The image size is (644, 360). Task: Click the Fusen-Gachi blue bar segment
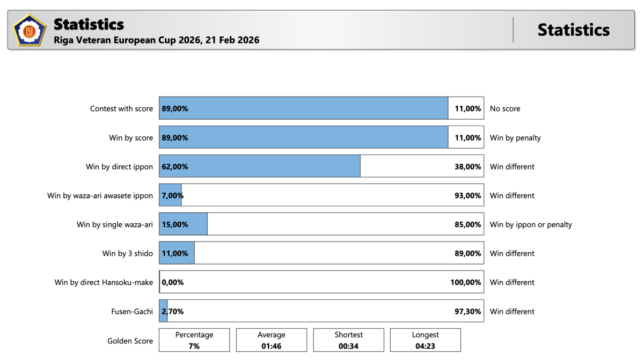pyautogui.click(x=164, y=311)
